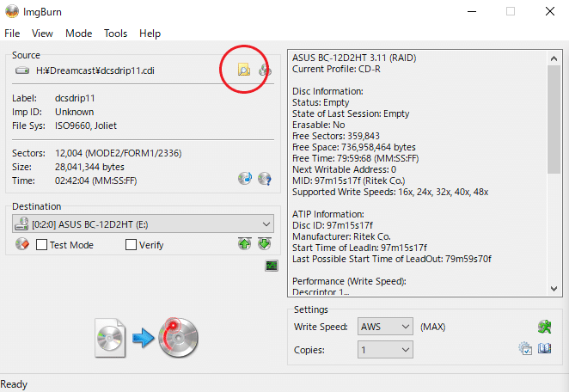Click the browse for CUE/disc icon beside source
This screenshot has height=392, width=569.
coord(265,70)
